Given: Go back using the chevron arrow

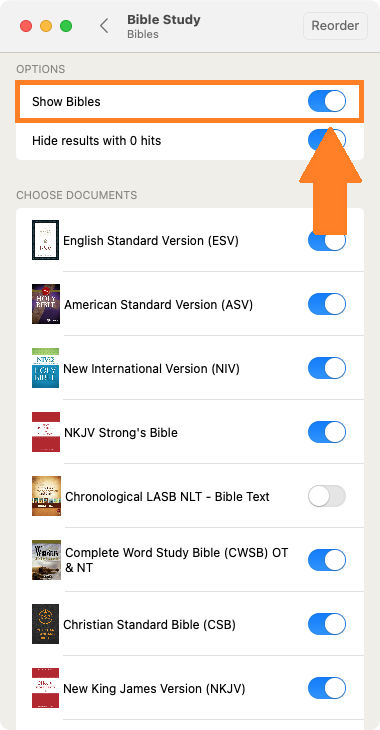Looking at the screenshot, I should [x=104, y=26].
